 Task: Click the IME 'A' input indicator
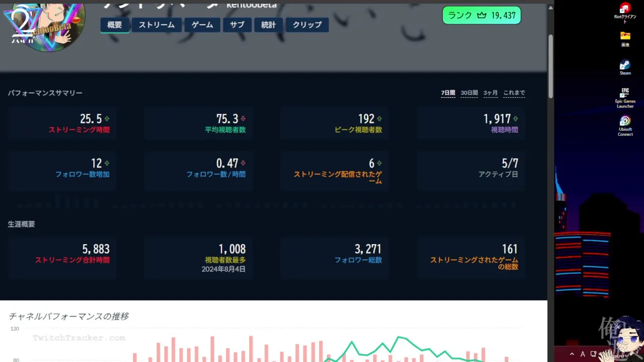(583, 354)
